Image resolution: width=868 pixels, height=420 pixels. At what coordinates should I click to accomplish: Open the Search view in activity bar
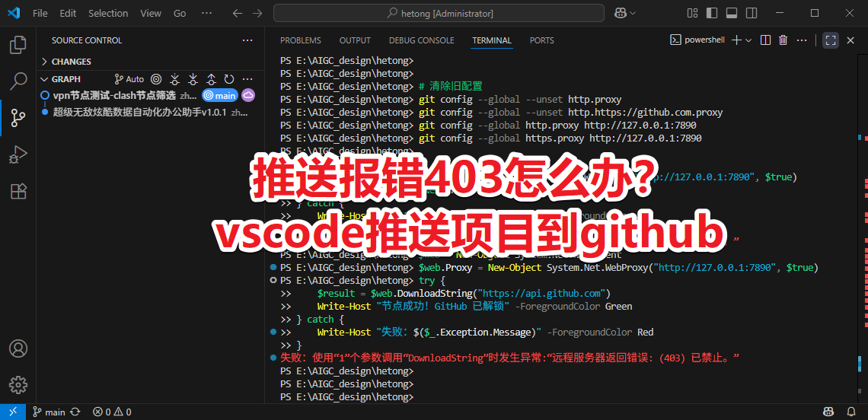[x=18, y=81]
